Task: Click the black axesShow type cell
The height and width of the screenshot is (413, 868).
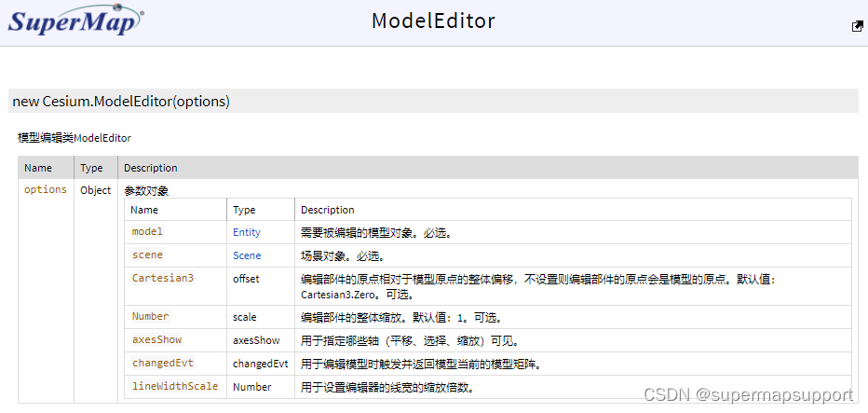Action: (x=256, y=340)
